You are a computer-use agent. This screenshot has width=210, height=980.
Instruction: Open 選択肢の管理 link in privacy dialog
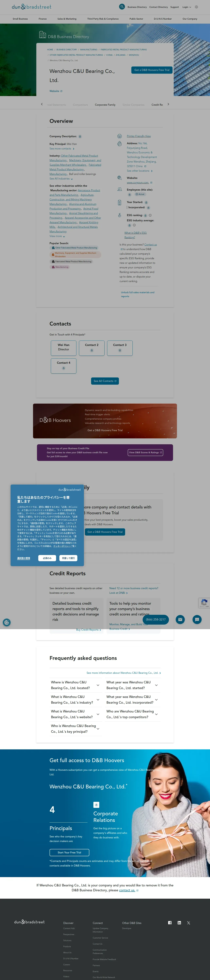pos(24,558)
